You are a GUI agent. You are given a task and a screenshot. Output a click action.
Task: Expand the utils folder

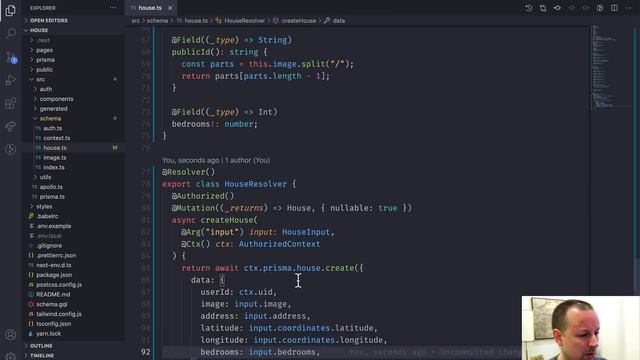pos(73,177)
